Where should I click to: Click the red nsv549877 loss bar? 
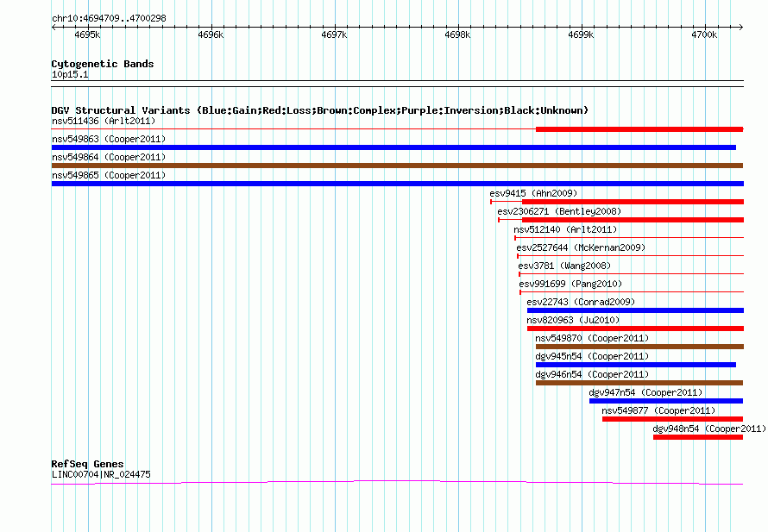(x=672, y=419)
